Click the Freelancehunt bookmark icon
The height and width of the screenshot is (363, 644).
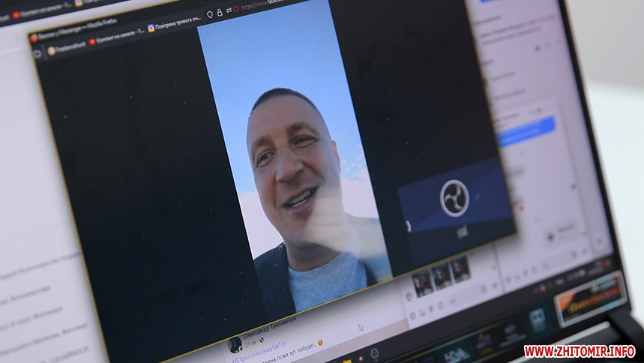[52, 51]
